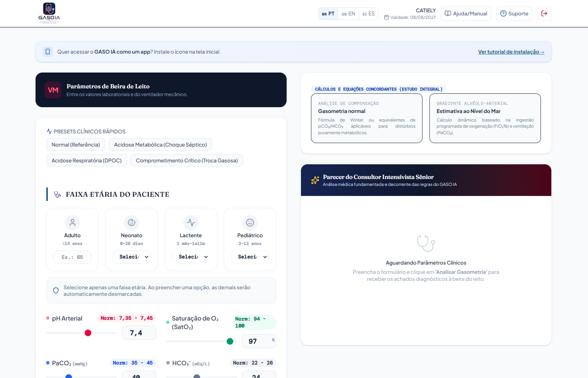Apply the Normal (Referência) preset
Viewport: 588px width, 378px height.
[x=76, y=145]
